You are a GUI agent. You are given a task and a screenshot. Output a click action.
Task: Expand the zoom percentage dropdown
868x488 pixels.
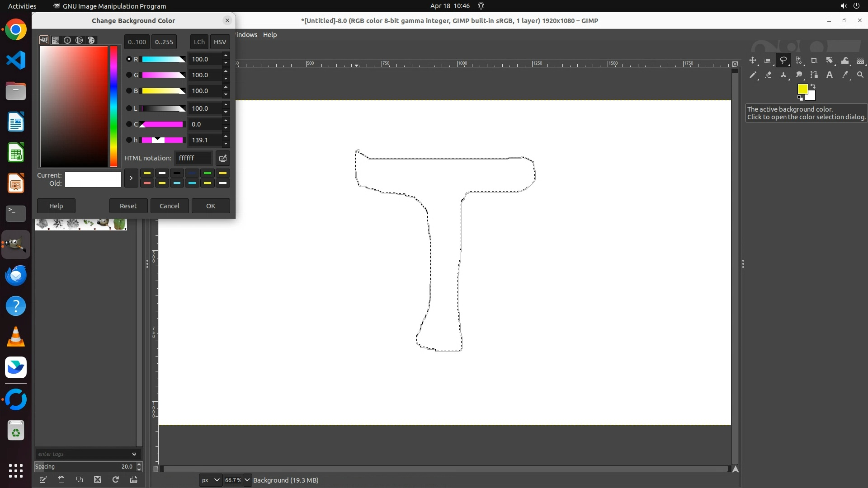click(x=247, y=480)
